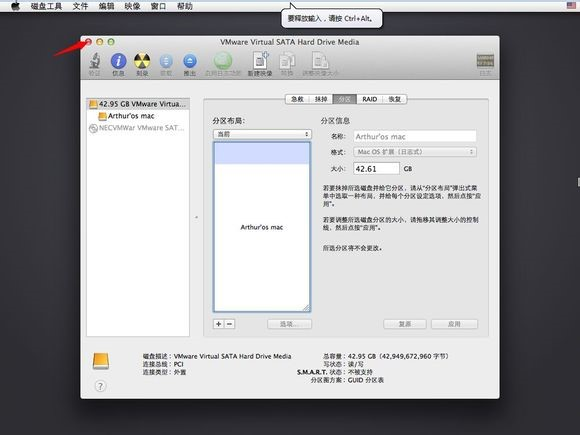
Task: Click the tooltip about releasing input with Ctrl+Alt
Action: pyautogui.click(x=332, y=18)
